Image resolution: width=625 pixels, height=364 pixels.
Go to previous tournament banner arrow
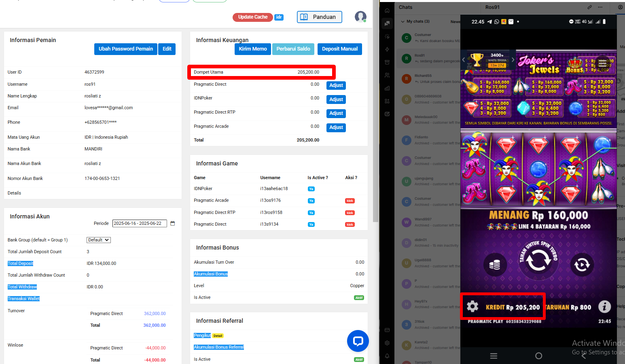coord(464,60)
